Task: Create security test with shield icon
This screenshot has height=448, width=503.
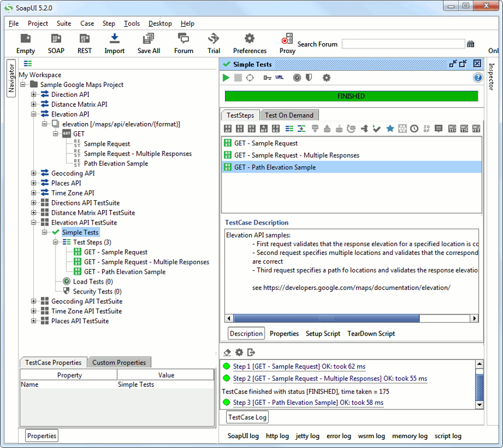Action: (309, 78)
